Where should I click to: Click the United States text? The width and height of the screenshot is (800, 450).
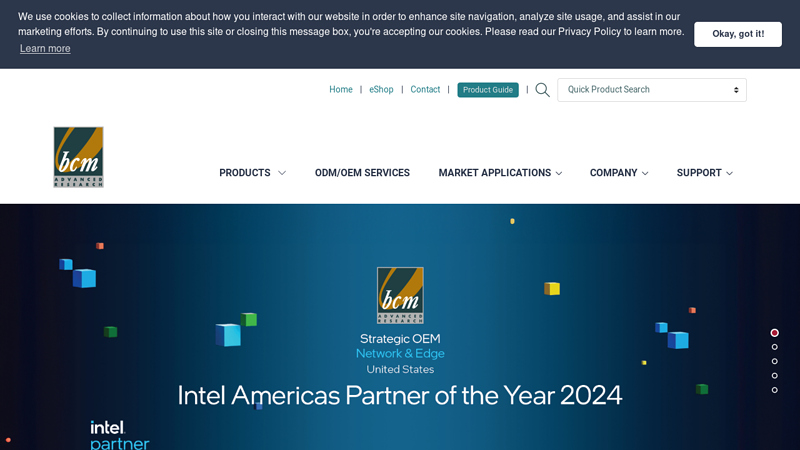(x=400, y=369)
